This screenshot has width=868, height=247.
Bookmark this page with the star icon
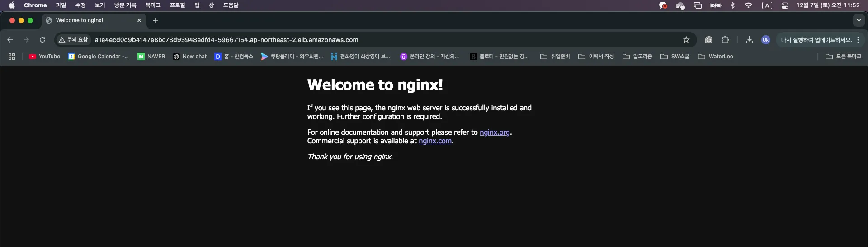(686, 40)
